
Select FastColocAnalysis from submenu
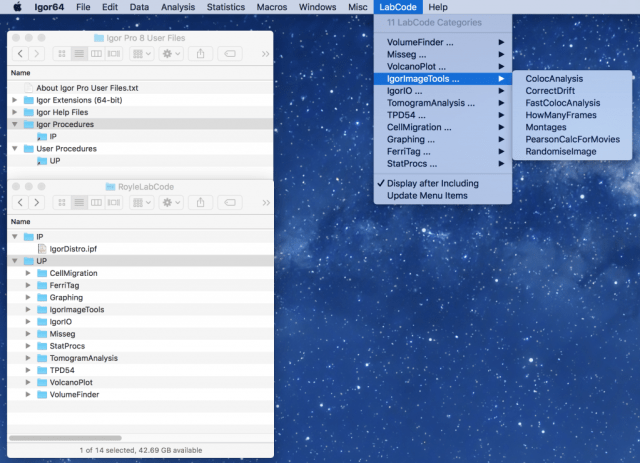pos(572,103)
